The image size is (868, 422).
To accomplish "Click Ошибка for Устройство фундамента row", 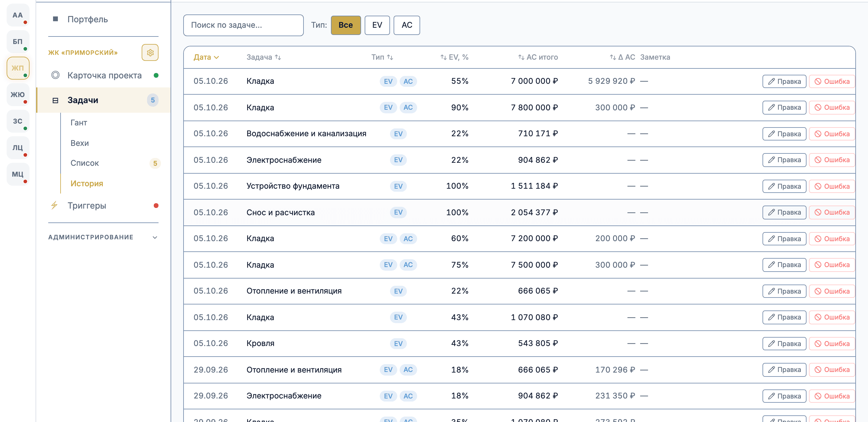I will tap(832, 186).
